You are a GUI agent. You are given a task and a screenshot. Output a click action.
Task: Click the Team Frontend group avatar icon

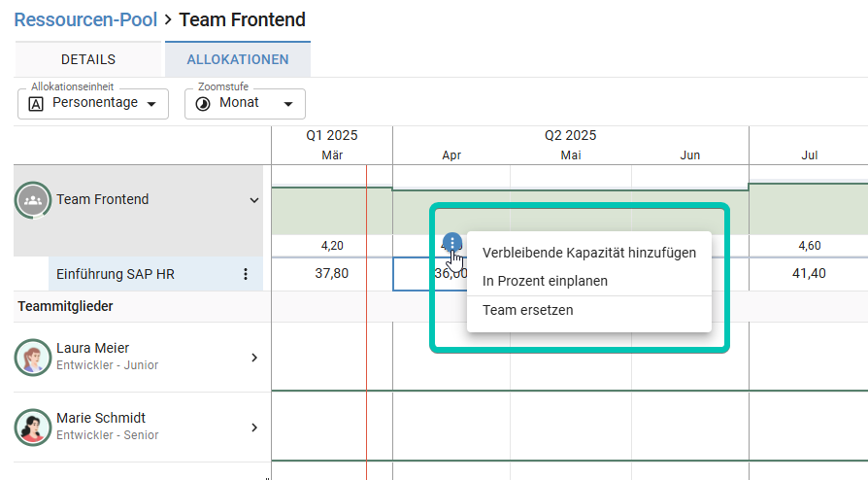(33, 200)
